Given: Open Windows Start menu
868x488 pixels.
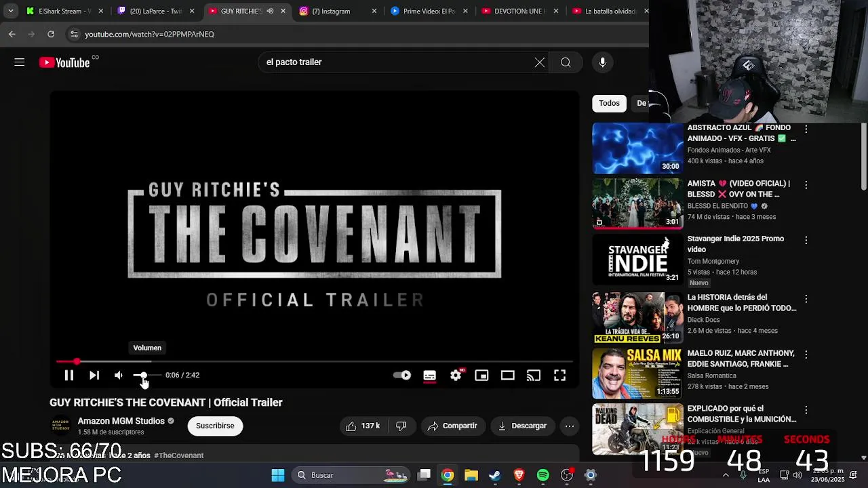Looking at the screenshot, I should pyautogui.click(x=278, y=475).
